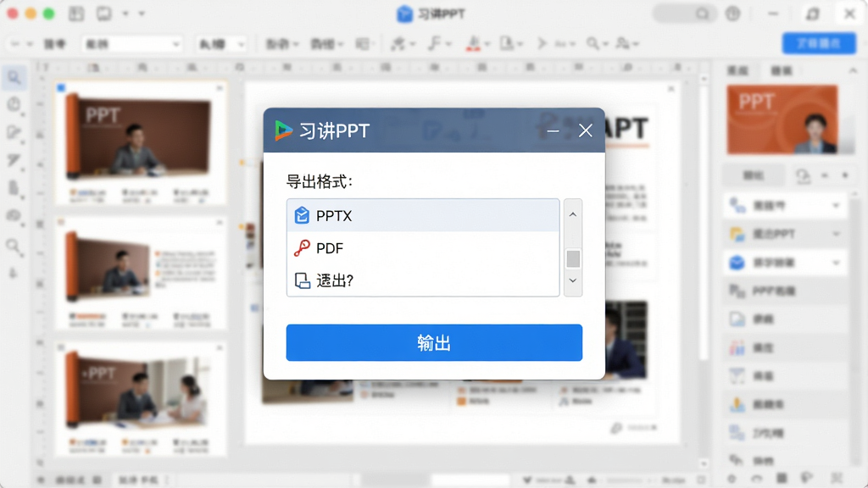The height and width of the screenshot is (488, 868).
Task: Open the second slide thumbnail with text list
Action: tap(141, 274)
